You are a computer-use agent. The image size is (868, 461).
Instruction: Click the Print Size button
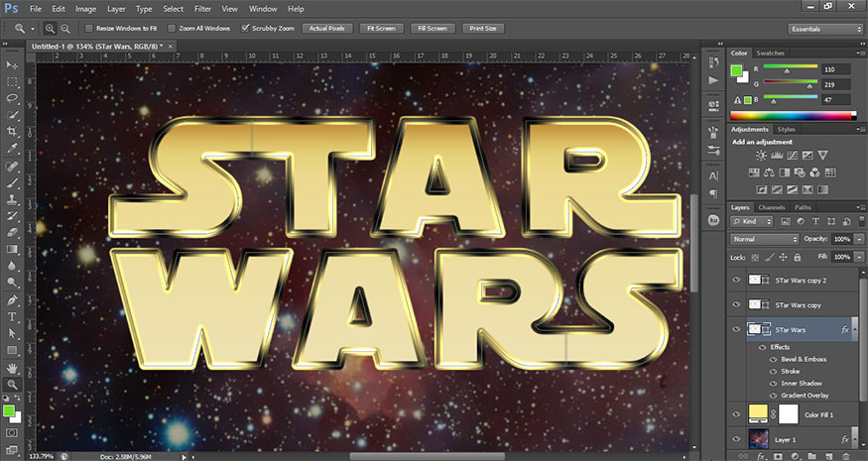coord(483,28)
